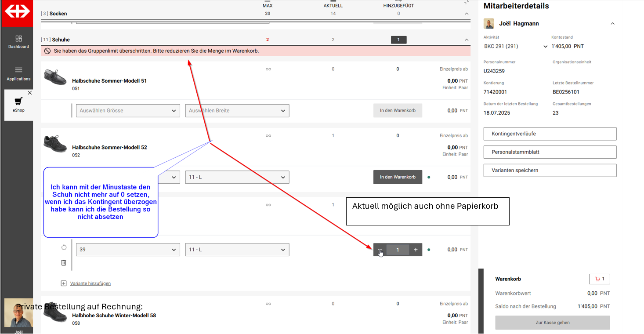
Task: Open the Auswählen Grösse dropdown
Action: [128, 111]
